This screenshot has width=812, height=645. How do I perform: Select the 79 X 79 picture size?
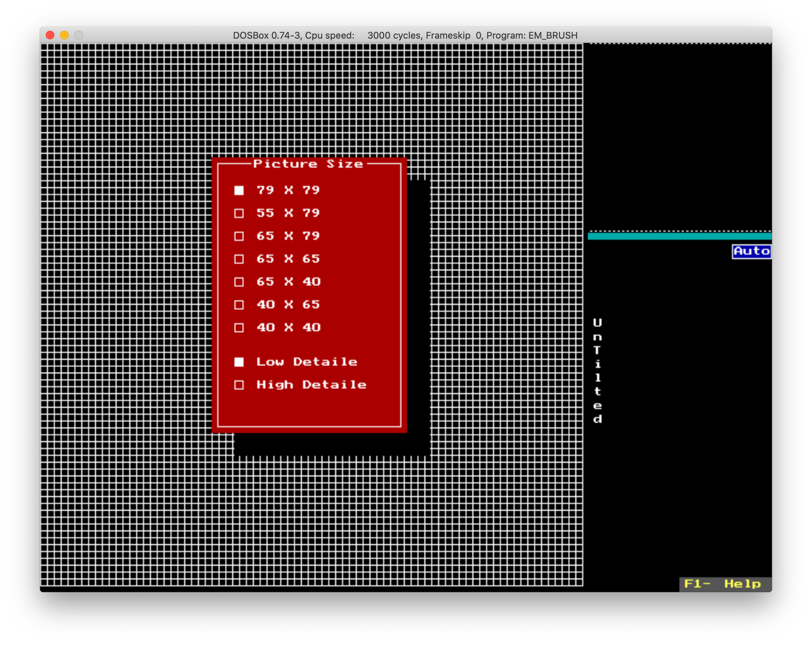239,190
